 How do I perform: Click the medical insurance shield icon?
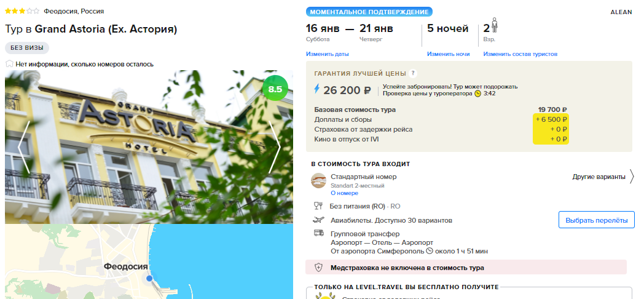[x=318, y=268]
